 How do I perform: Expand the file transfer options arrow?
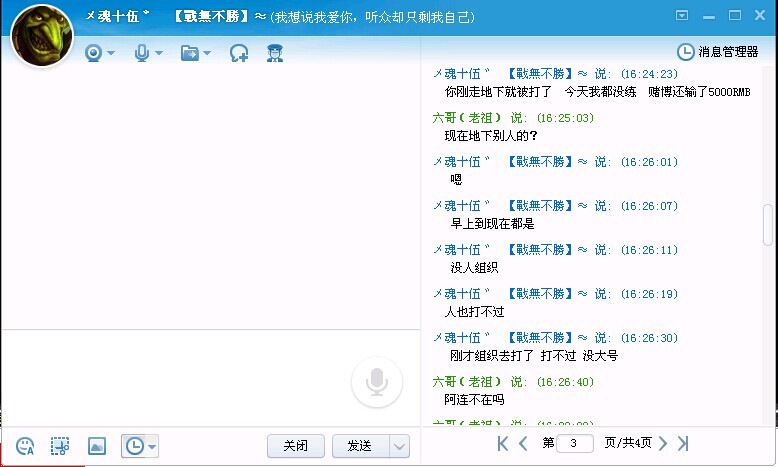tap(207, 54)
